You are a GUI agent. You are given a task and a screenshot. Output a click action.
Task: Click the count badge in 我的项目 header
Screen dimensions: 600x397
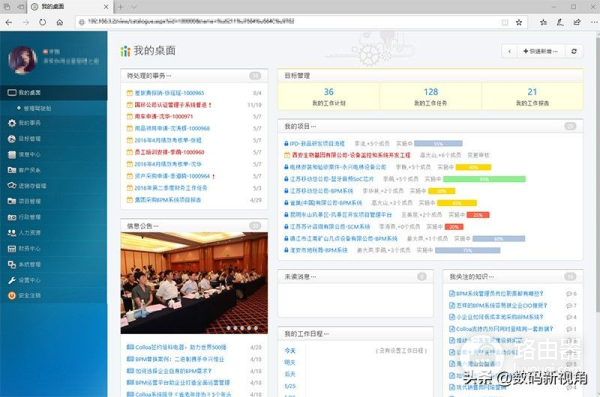coord(570,126)
